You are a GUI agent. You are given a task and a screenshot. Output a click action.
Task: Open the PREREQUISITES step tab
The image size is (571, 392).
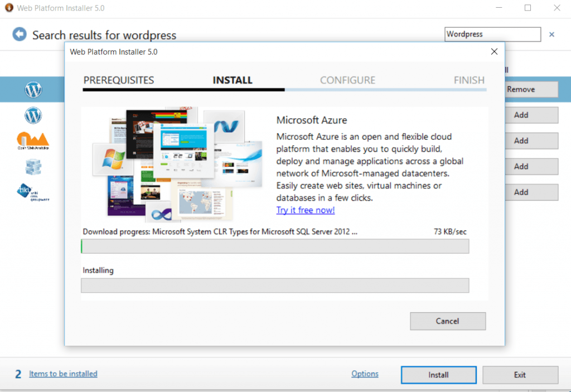click(x=119, y=80)
